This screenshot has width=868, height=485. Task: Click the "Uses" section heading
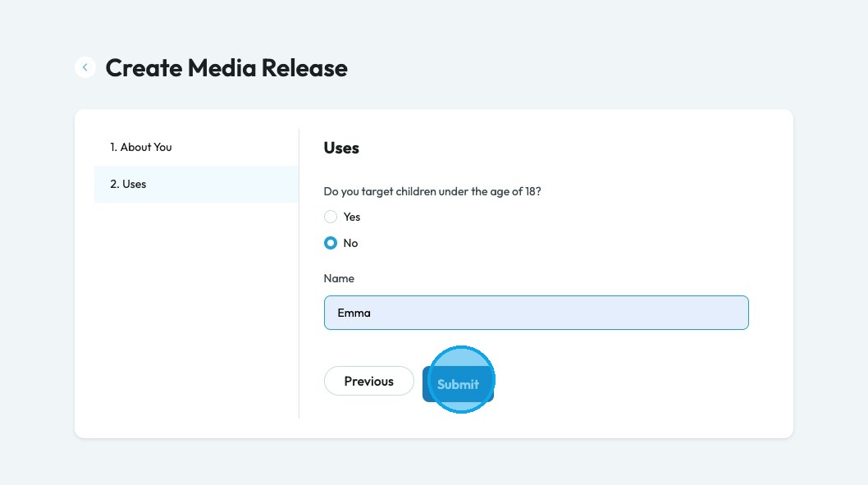pyautogui.click(x=341, y=148)
